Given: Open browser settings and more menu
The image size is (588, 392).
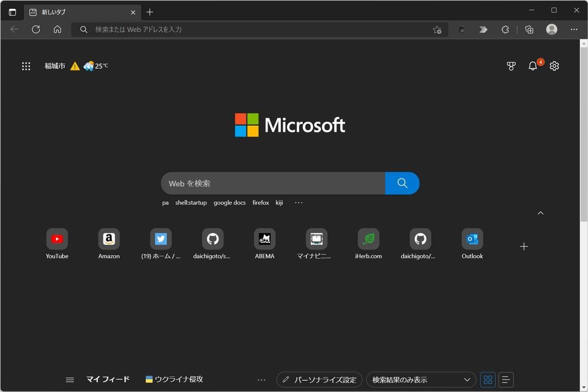Looking at the screenshot, I should [x=574, y=29].
